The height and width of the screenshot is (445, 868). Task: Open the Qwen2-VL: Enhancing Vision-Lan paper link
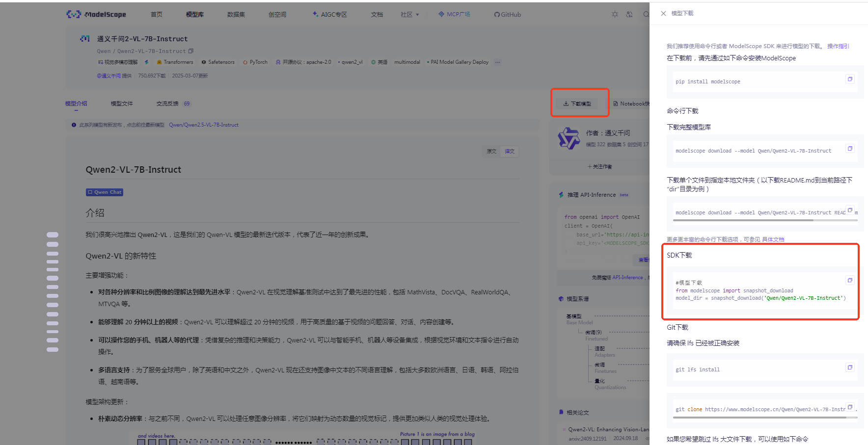(x=609, y=429)
